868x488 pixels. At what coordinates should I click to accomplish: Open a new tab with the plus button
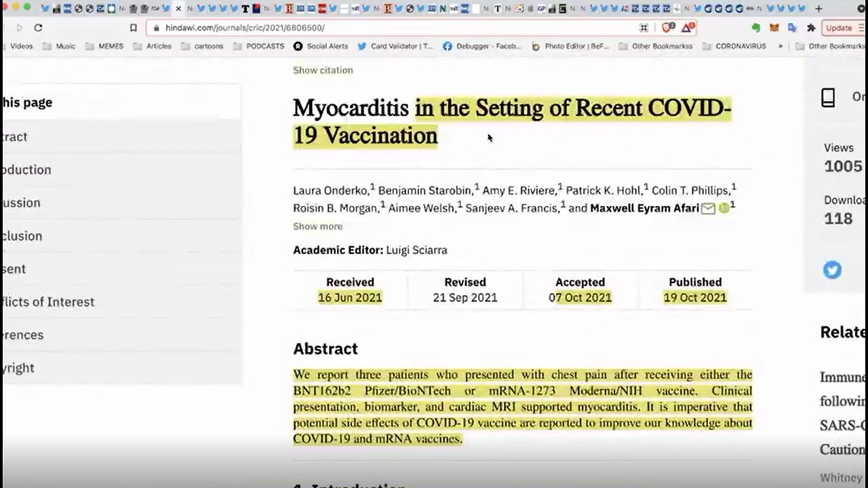818,9
